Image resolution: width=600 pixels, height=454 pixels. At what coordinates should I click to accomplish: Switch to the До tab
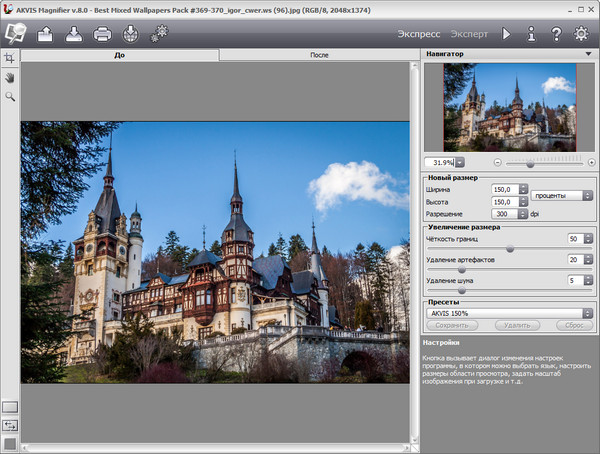[x=119, y=55]
